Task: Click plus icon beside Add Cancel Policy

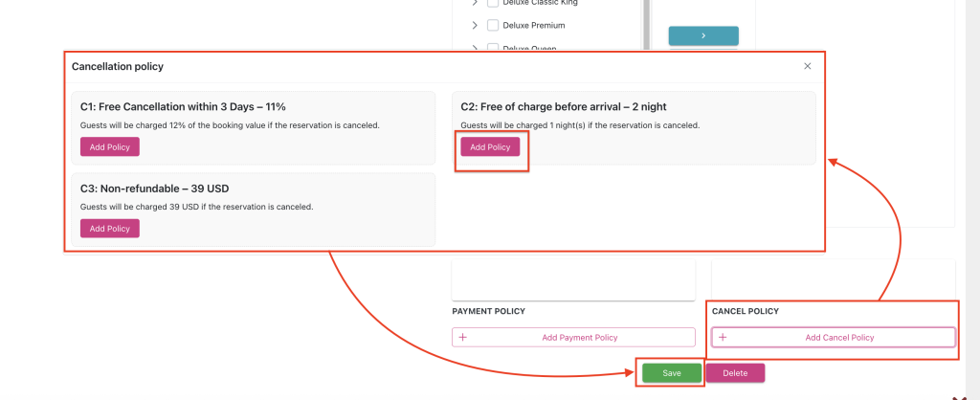Action: [723, 337]
